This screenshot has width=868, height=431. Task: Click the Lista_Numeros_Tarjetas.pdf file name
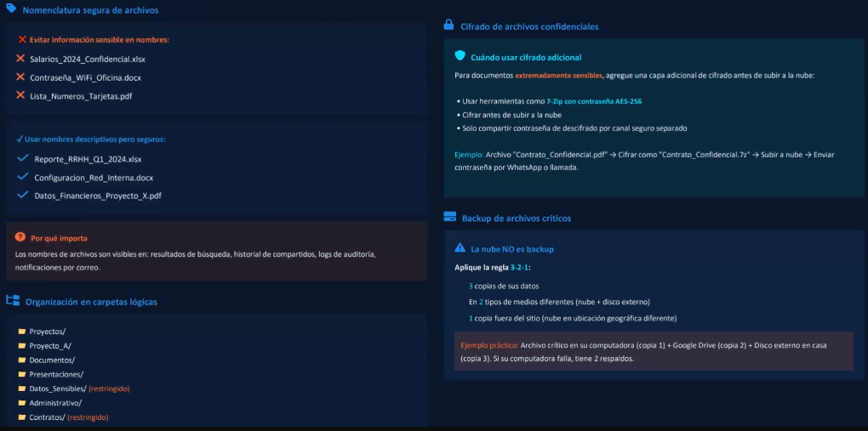click(81, 96)
